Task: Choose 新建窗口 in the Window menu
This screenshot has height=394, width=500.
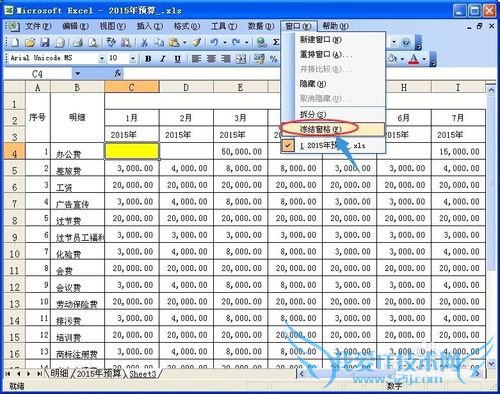Action: [333, 40]
